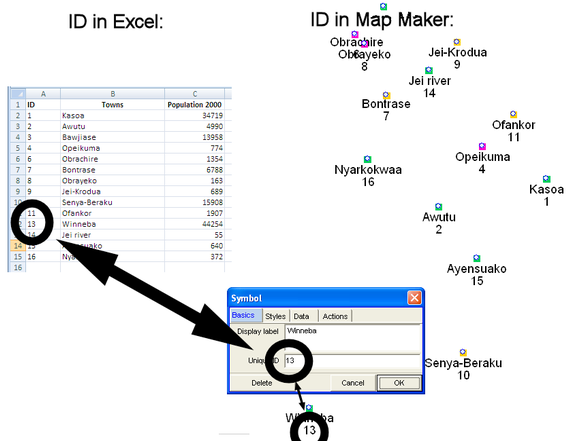
Task: Click the Senya-Beraku symbol marker
Action: tap(463, 352)
